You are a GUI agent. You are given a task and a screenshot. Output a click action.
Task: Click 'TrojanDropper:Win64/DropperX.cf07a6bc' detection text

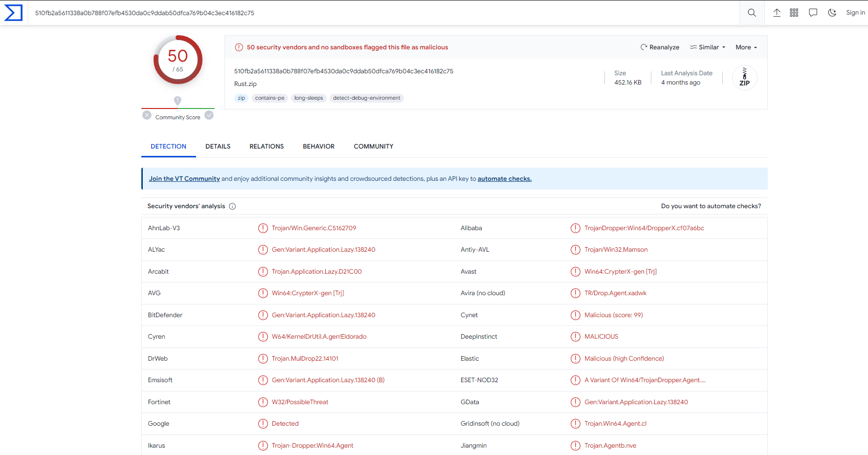pyautogui.click(x=644, y=228)
